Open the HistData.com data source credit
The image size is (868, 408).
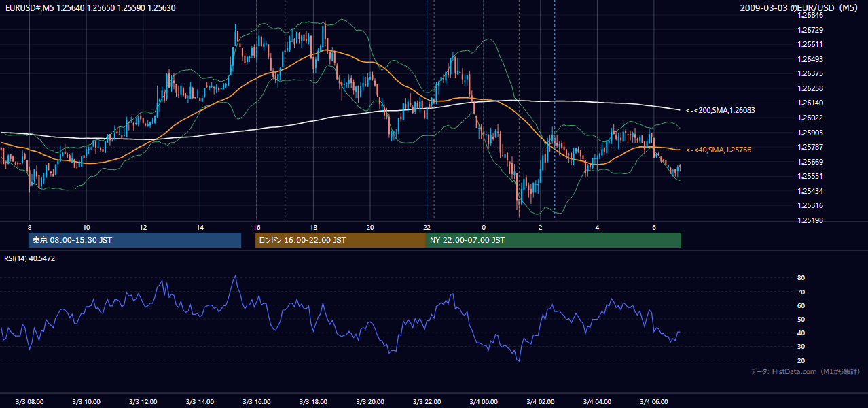tap(805, 371)
